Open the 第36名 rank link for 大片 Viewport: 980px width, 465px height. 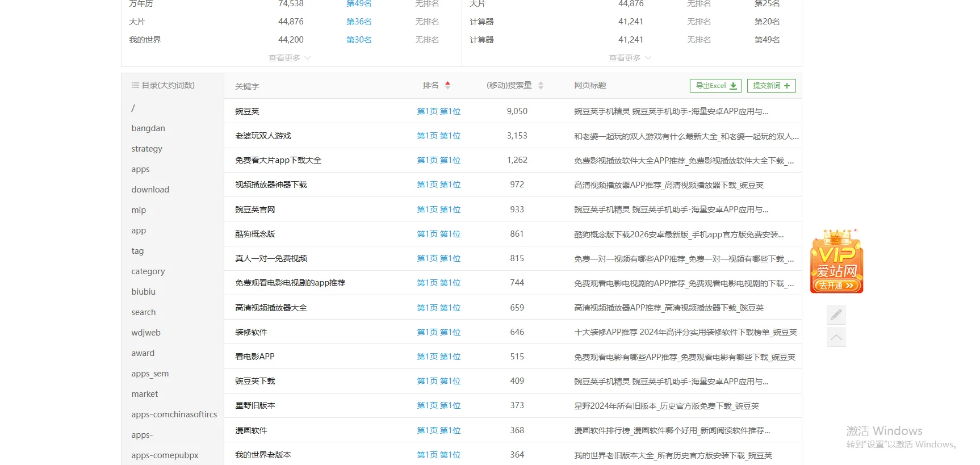pos(359,22)
